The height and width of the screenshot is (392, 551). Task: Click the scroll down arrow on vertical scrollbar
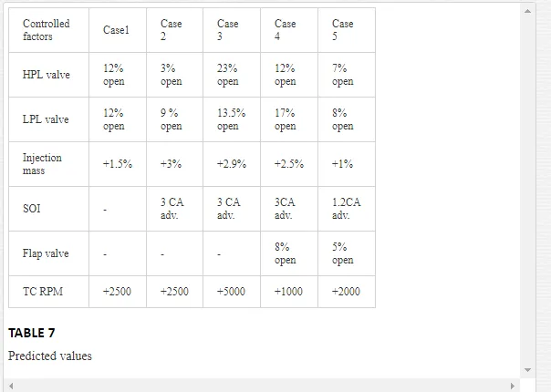click(527, 370)
